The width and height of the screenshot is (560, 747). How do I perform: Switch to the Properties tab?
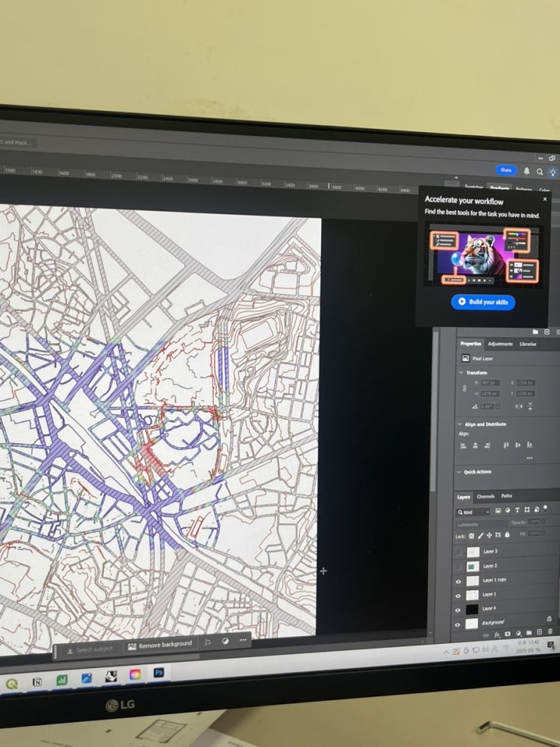pyautogui.click(x=470, y=344)
